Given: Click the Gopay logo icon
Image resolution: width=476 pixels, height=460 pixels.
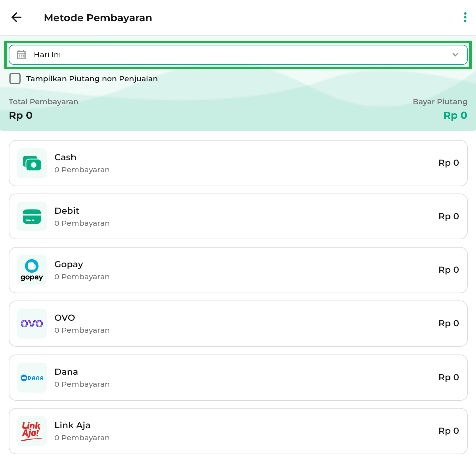Looking at the screenshot, I should (x=32, y=270).
